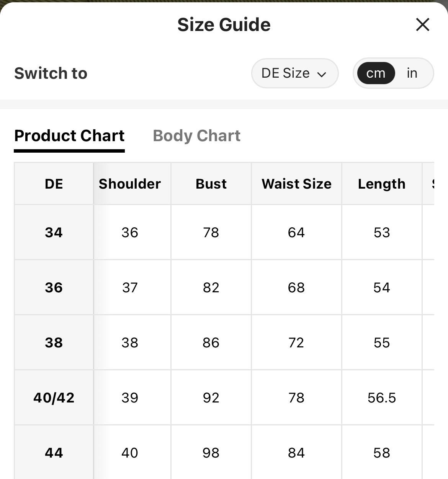Select the size 40/42 row label

(54, 398)
